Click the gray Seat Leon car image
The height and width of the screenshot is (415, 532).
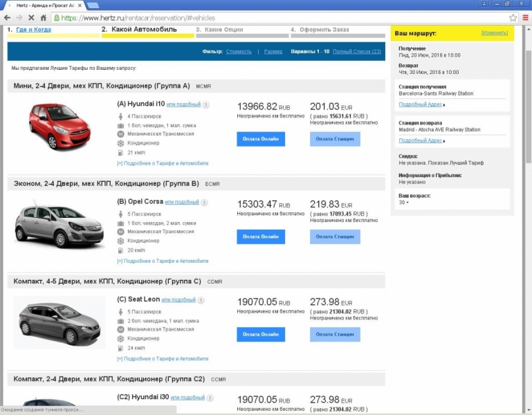tap(59, 322)
